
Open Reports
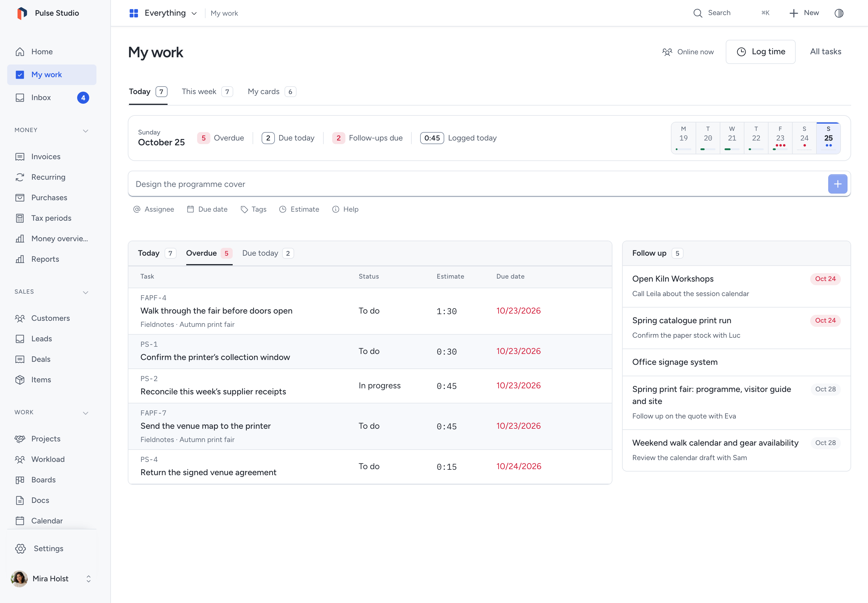pyautogui.click(x=52, y=259)
